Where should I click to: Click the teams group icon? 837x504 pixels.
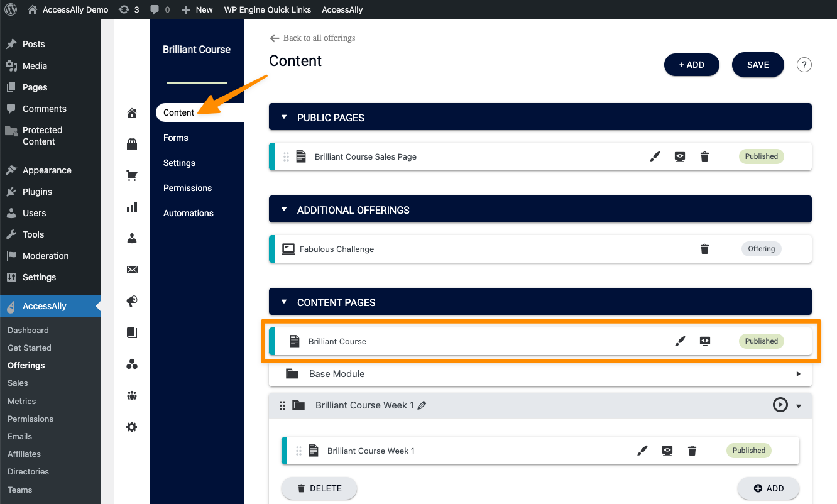tap(132, 395)
